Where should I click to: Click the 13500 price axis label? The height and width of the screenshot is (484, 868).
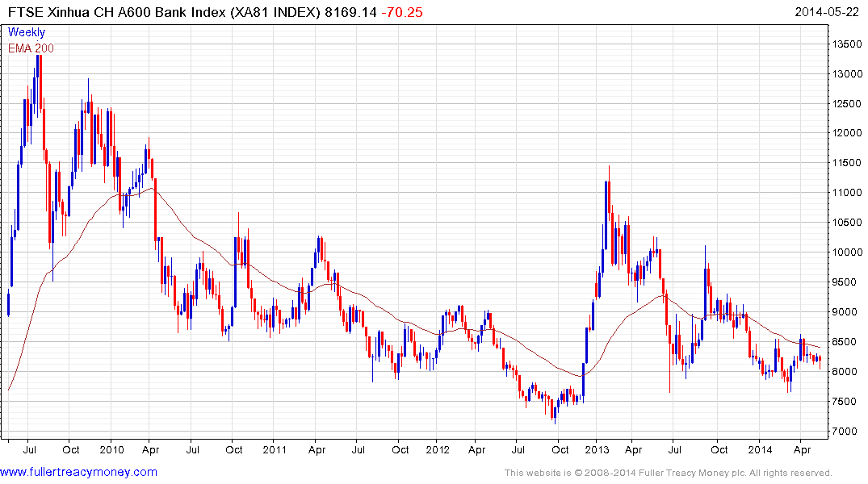click(847, 44)
